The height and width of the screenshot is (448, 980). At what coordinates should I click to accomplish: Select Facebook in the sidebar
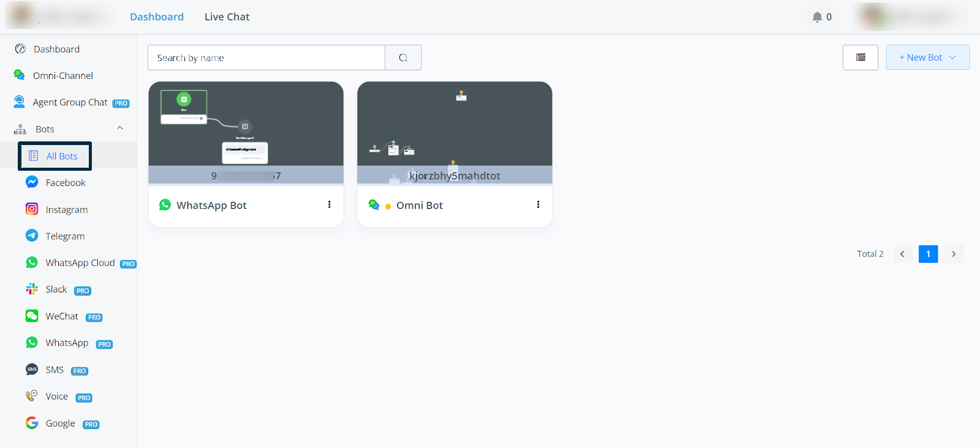(x=66, y=182)
